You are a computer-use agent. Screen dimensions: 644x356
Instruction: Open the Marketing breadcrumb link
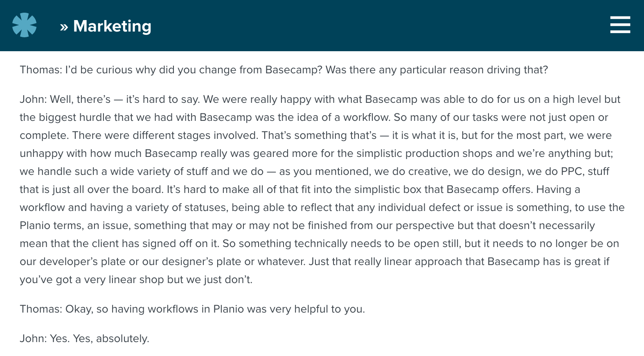coord(112,26)
